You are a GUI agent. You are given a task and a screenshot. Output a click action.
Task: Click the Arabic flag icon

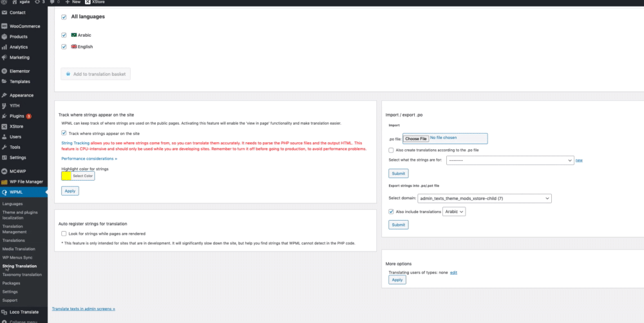tap(74, 35)
